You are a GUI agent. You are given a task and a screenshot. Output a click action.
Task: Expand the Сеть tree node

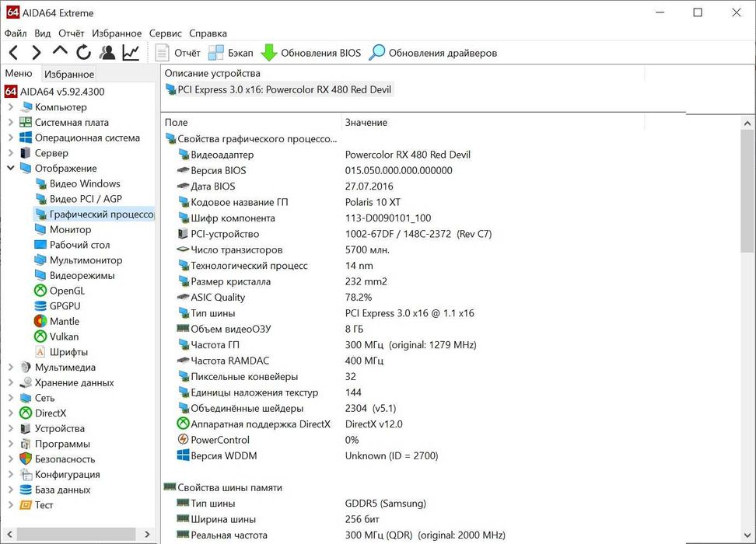tap(11, 398)
